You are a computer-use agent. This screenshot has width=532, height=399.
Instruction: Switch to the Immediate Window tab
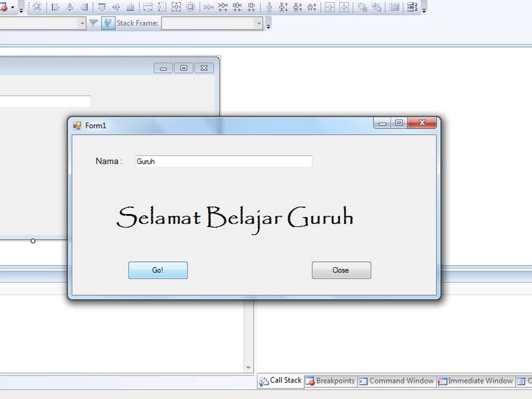[x=475, y=381]
